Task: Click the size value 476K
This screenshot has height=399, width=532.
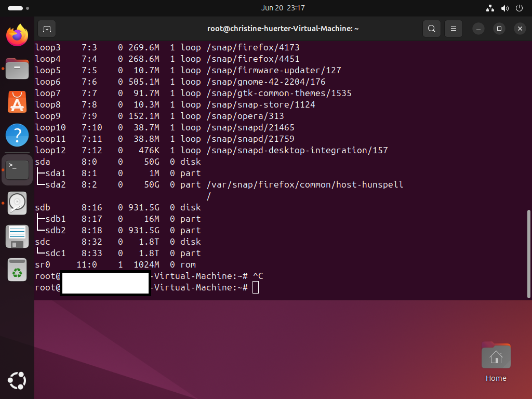Action: coord(149,150)
